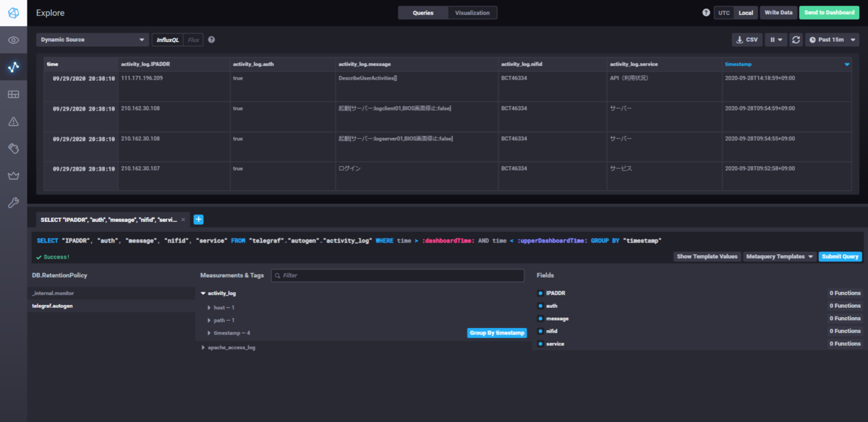Toggle query language to Flux
This screenshot has width=868, height=422.
tap(193, 40)
